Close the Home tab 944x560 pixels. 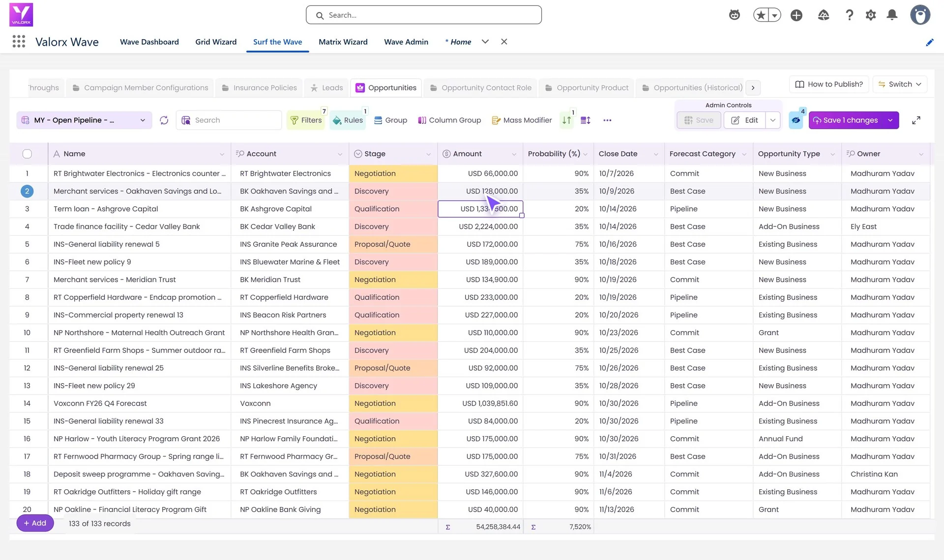click(x=504, y=42)
